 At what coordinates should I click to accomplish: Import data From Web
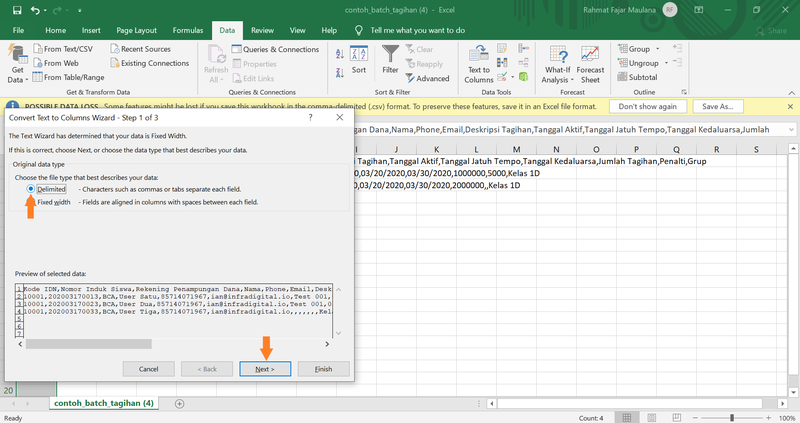56,63
